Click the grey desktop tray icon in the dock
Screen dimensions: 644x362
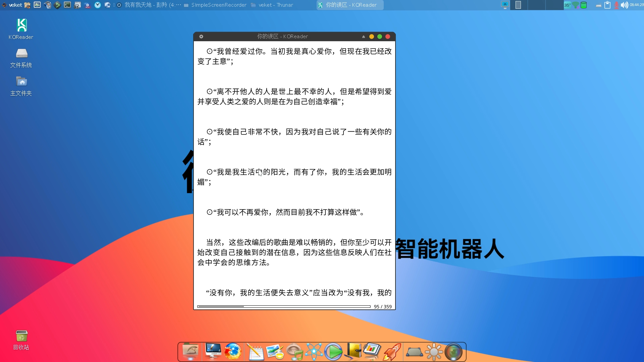point(414,352)
